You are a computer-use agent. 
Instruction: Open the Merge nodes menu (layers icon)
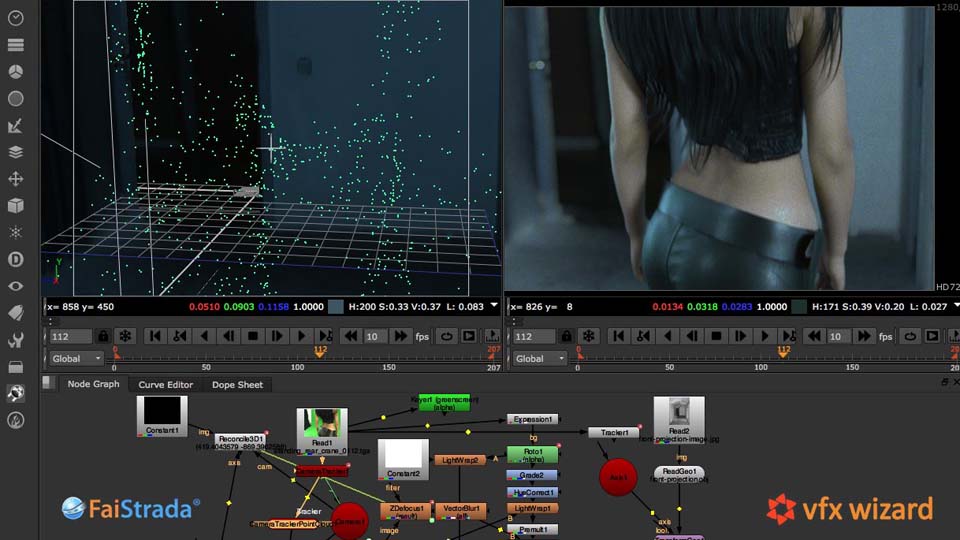[x=15, y=152]
